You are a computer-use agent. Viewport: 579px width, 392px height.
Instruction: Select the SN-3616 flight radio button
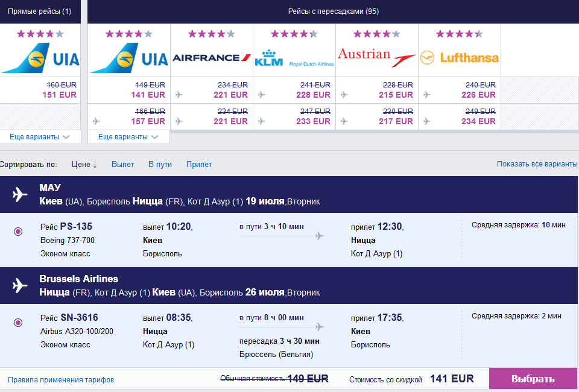(18, 323)
